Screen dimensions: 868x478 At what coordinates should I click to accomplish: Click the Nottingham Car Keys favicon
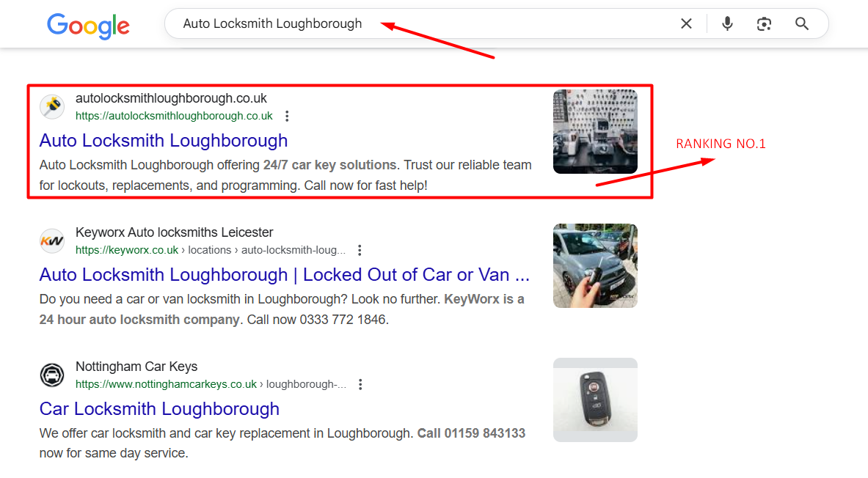(52, 375)
